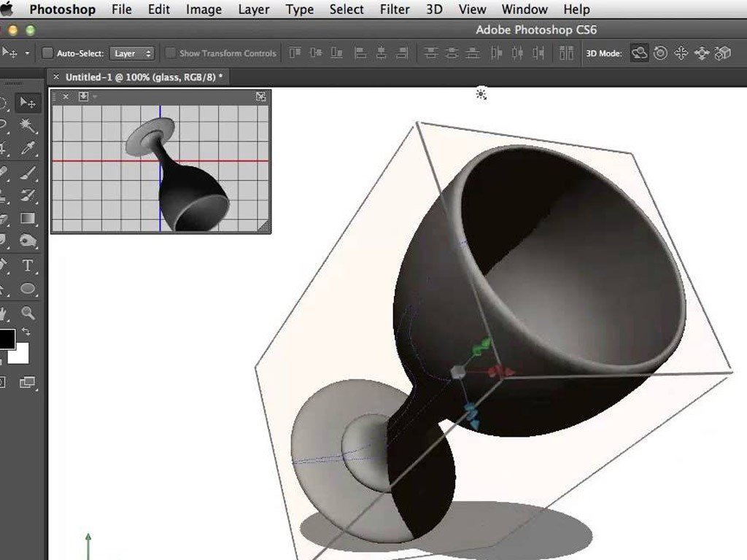Screen dimensions: 747x560
Task: Close the Untitled-1 document tab
Action: coord(55,76)
